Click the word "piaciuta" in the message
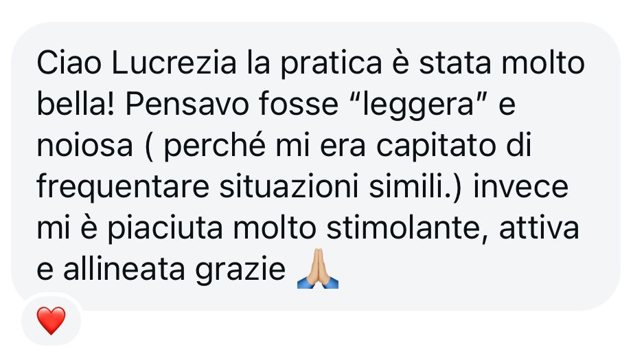Screen dimensions: 644x363 point(165,229)
